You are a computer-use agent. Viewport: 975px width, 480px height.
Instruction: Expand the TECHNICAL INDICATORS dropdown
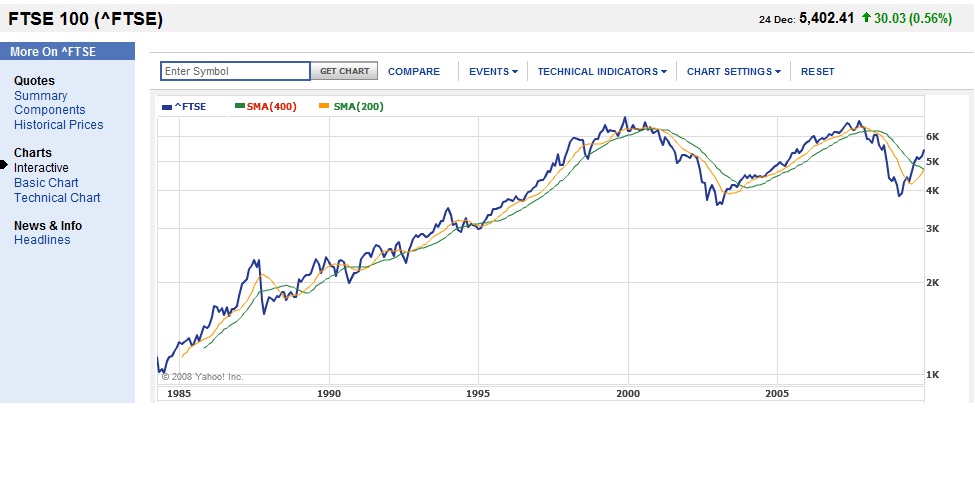click(602, 72)
